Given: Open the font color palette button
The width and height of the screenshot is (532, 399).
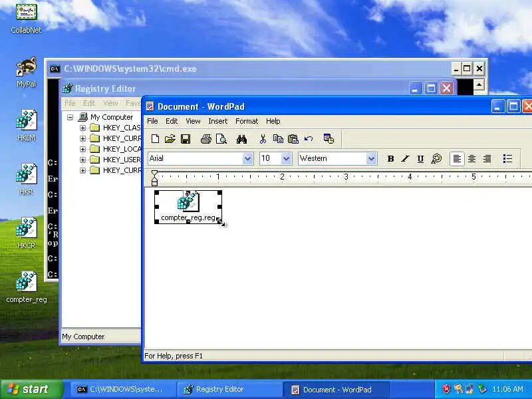Looking at the screenshot, I should coord(436,158).
